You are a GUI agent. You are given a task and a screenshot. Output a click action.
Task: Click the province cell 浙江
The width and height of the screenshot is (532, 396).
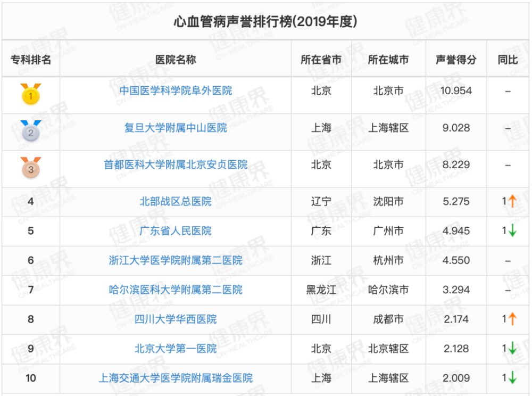click(321, 260)
